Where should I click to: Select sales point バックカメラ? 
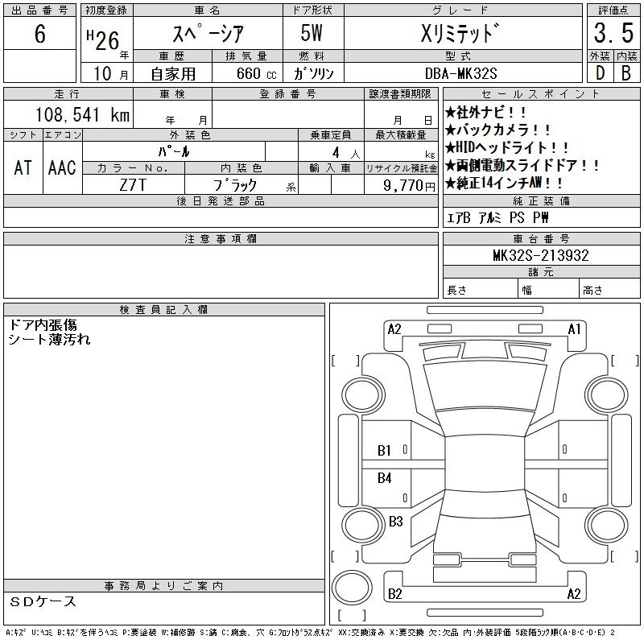[497, 130]
